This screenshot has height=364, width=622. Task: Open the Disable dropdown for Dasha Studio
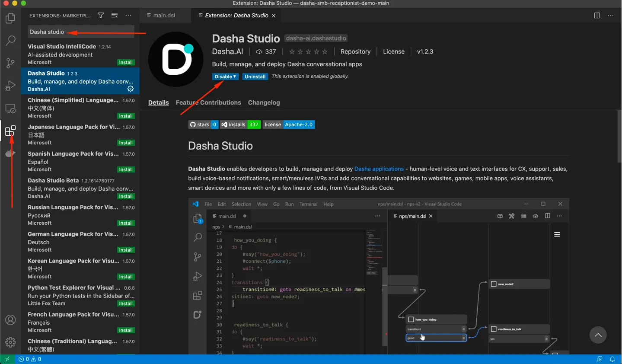[x=225, y=77]
